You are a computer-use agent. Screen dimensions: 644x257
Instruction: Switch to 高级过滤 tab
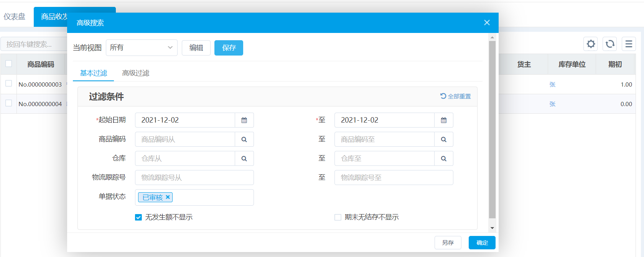pos(136,73)
